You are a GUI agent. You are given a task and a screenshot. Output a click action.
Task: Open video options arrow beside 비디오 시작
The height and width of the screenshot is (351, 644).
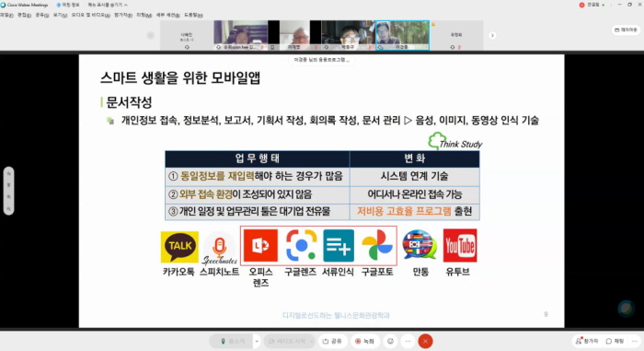[x=311, y=341]
